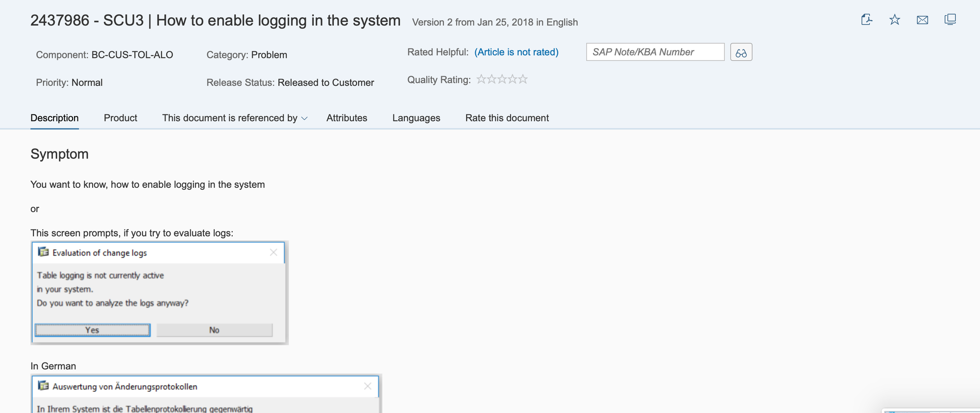
Task: Share the note via the envelope icon
Action: [x=923, y=20]
